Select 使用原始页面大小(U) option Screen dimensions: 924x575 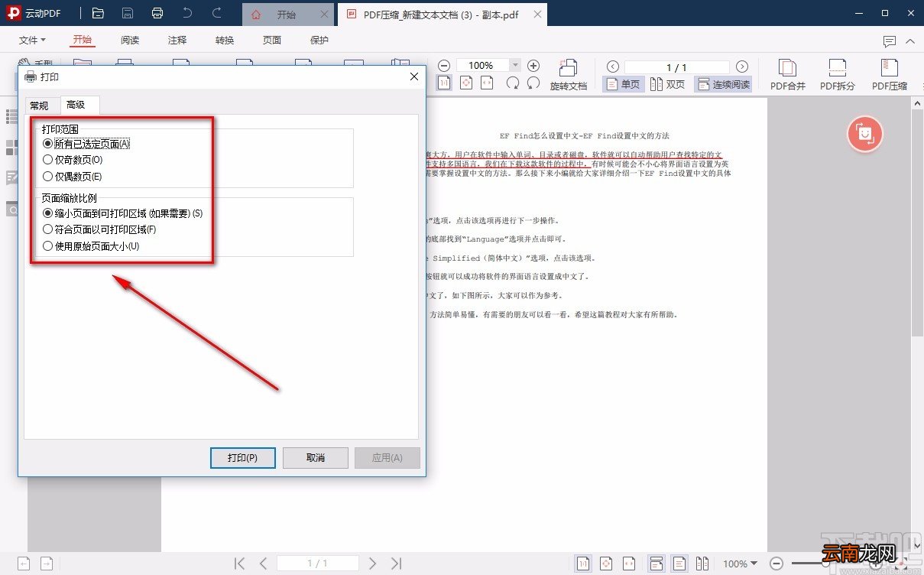(x=92, y=246)
